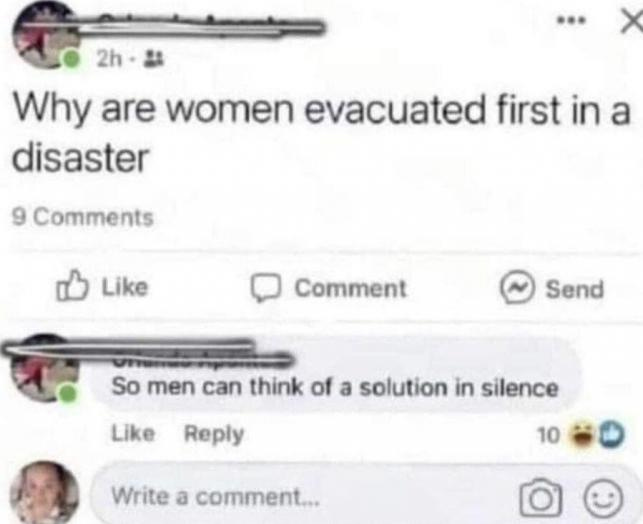Open the 9 Comments link
Viewport: 643px width, 524px height.
pos(83,218)
